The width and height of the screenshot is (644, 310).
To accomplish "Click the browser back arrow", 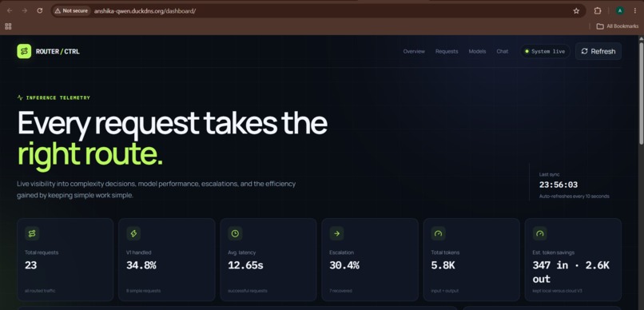I will [x=10, y=10].
